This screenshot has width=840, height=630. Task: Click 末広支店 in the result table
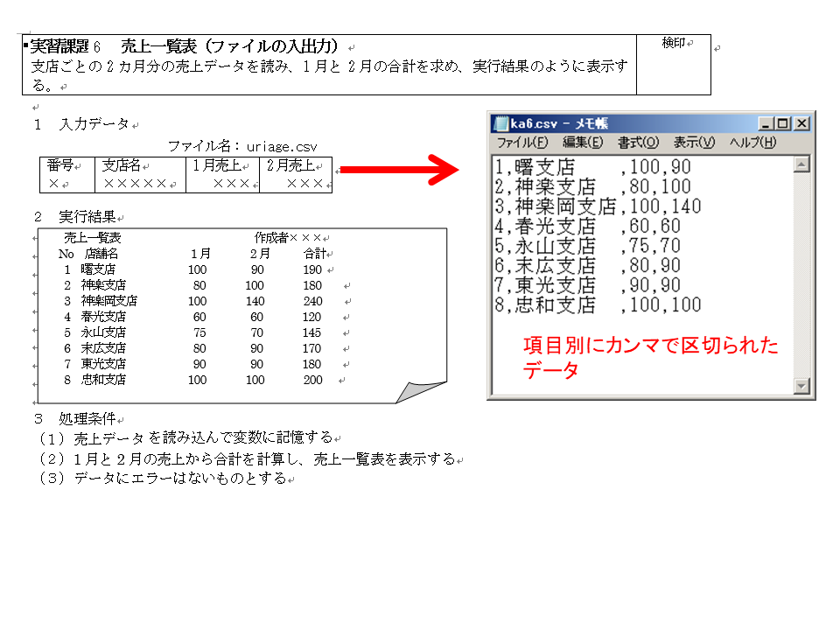point(103,348)
